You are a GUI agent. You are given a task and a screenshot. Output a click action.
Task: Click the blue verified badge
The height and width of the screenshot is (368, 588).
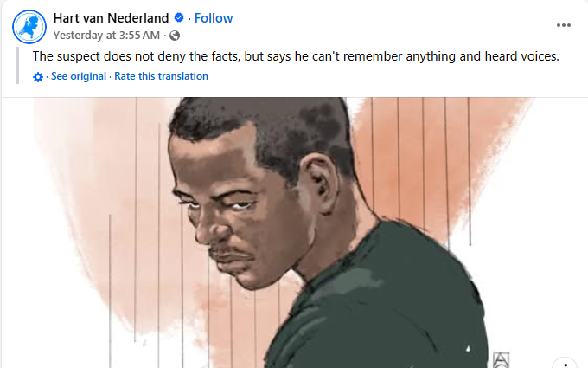point(177,18)
